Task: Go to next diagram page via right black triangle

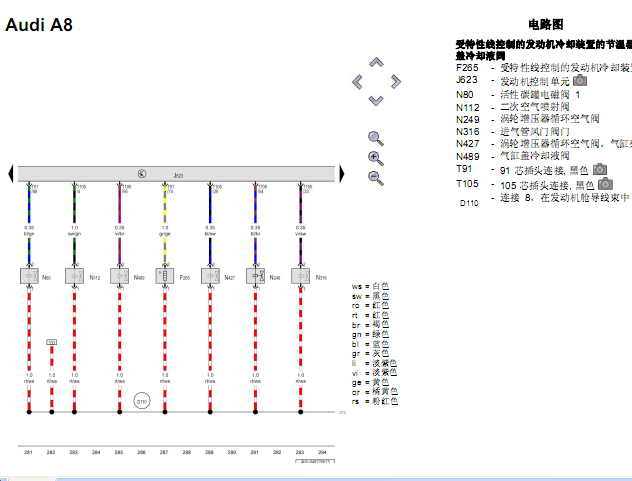Action: click(342, 174)
